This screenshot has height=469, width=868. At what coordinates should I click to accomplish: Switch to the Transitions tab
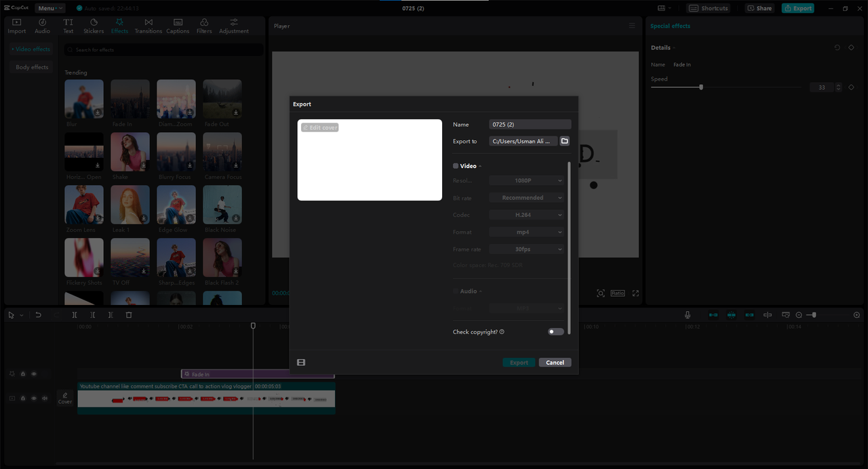pyautogui.click(x=149, y=26)
